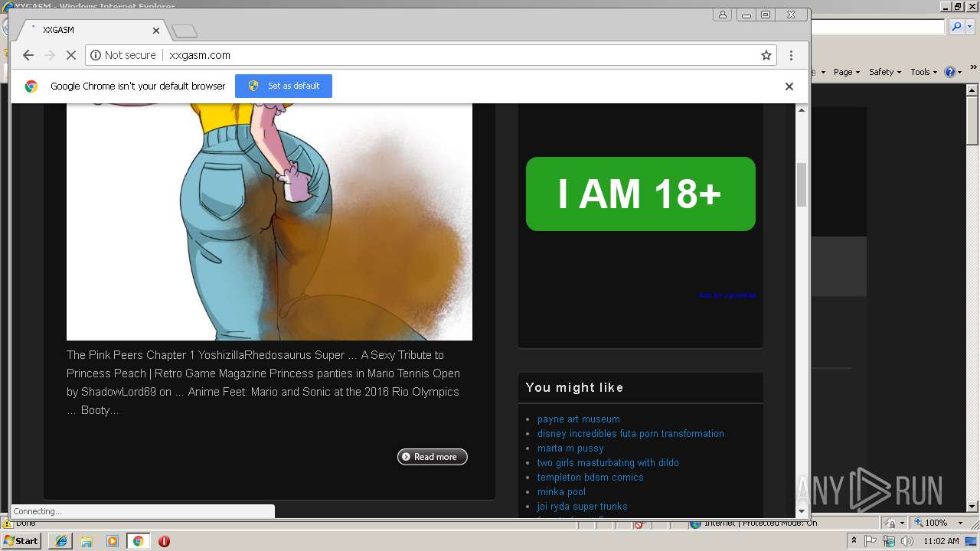
Task: Click the 11:02 AM clock
Action: click(941, 541)
